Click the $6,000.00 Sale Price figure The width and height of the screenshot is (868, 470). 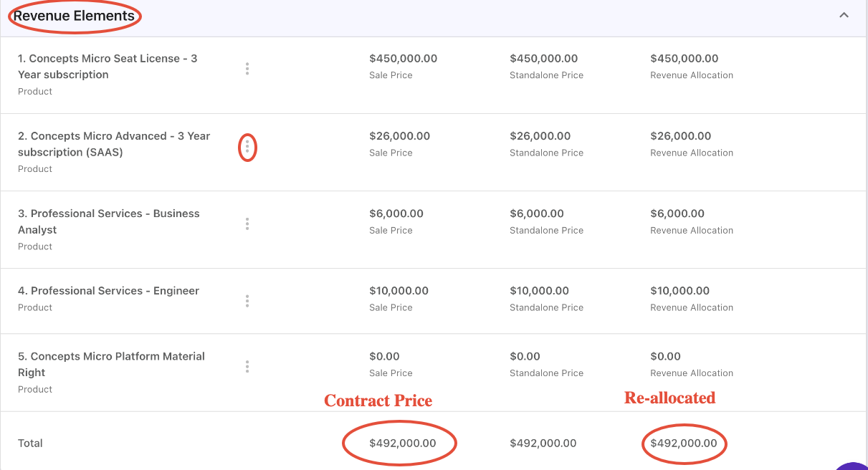coord(396,214)
